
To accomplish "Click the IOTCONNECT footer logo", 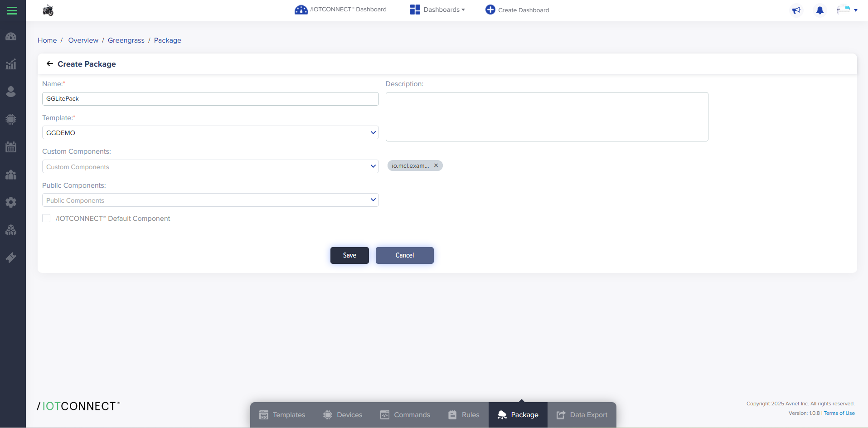I will point(78,406).
